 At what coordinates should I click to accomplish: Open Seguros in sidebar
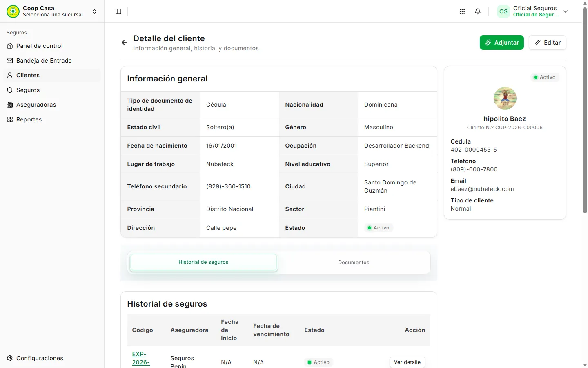(x=52, y=90)
